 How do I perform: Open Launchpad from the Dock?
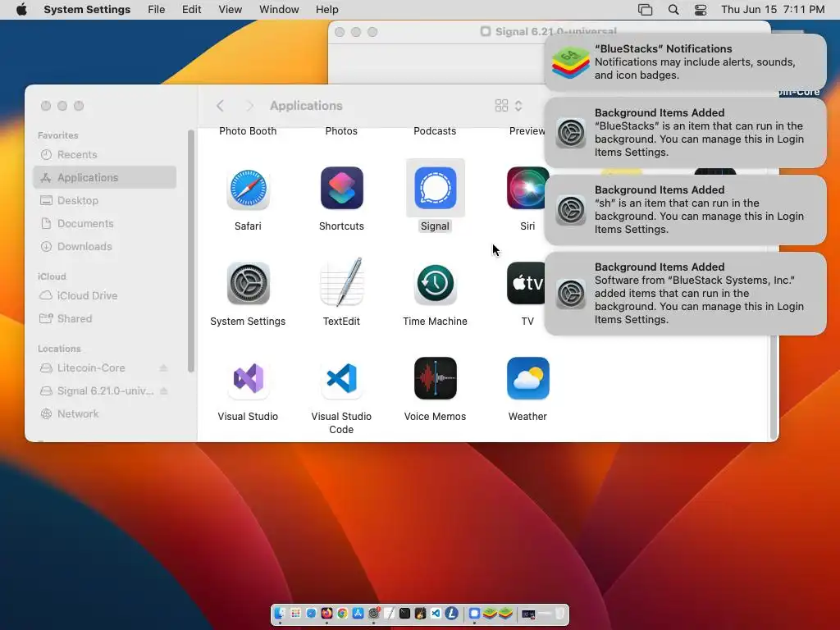pyautogui.click(x=295, y=614)
